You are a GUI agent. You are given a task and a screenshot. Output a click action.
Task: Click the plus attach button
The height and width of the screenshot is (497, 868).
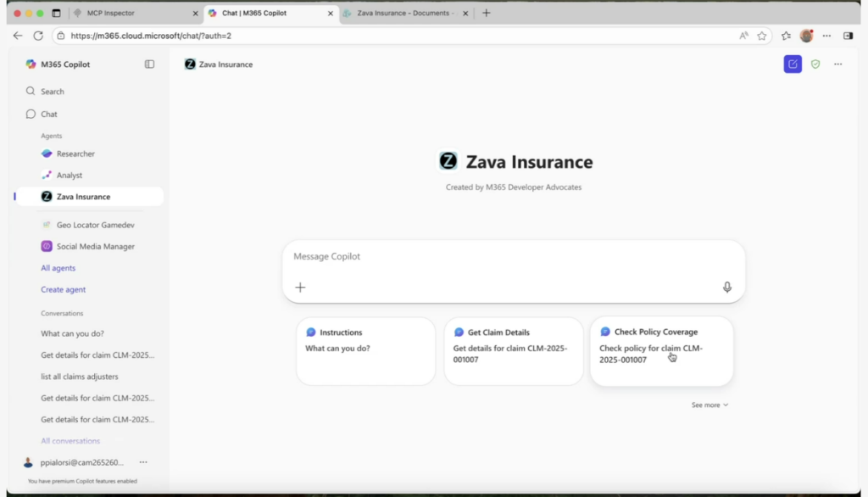click(300, 288)
